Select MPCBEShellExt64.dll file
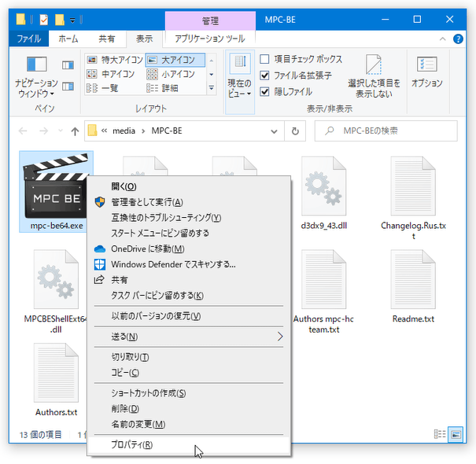The image size is (476, 464). point(56,291)
